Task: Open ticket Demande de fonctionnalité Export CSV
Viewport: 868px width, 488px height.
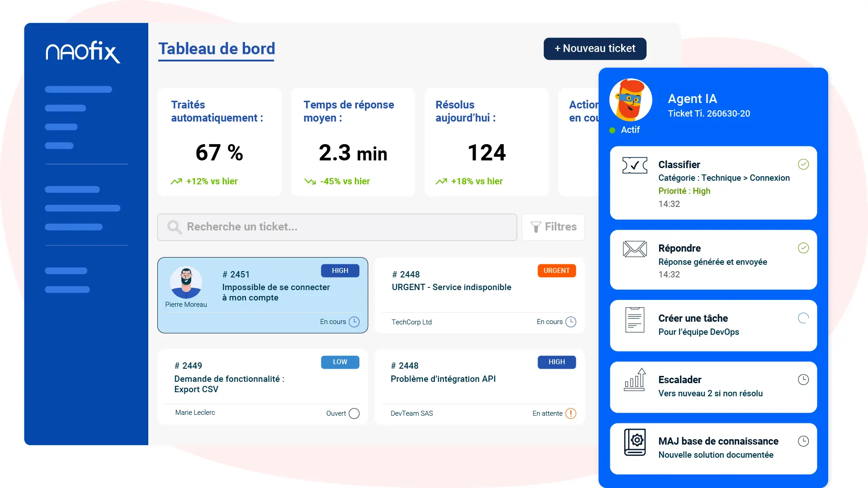Action: pyautogui.click(x=263, y=387)
